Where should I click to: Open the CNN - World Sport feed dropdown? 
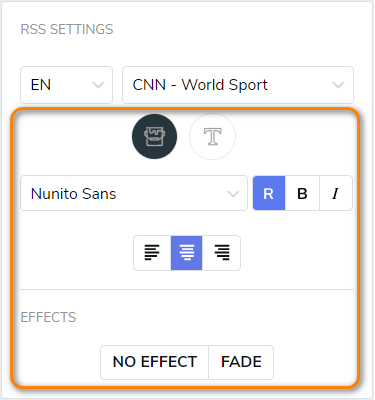238,85
